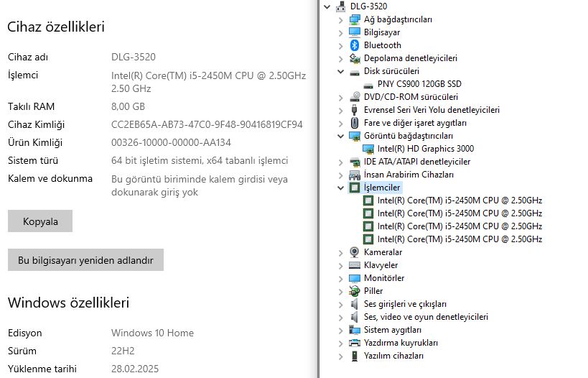Click the Cihaz adı value DLG-3520

click(x=133, y=57)
